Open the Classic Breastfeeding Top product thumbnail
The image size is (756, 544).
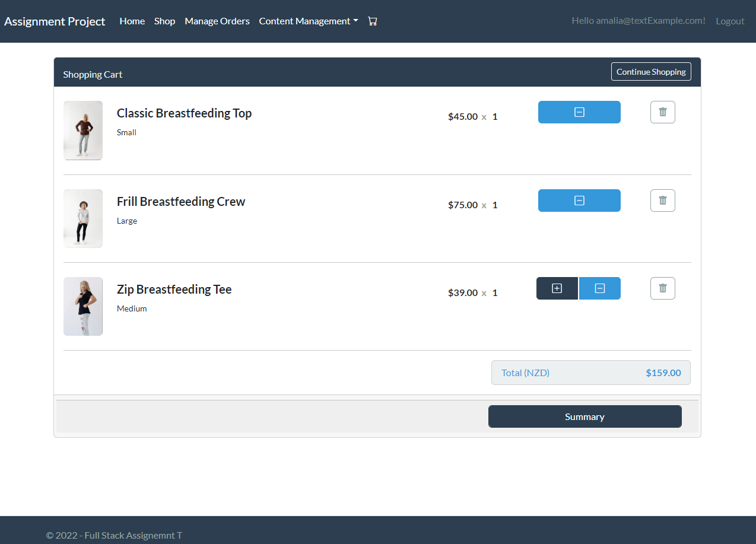point(83,130)
